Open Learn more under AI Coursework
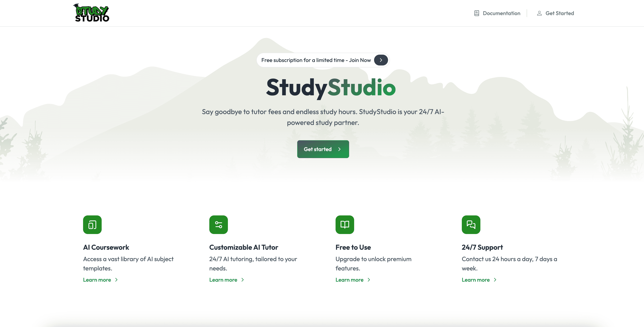This screenshot has width=644, height=327. (97, 280)
